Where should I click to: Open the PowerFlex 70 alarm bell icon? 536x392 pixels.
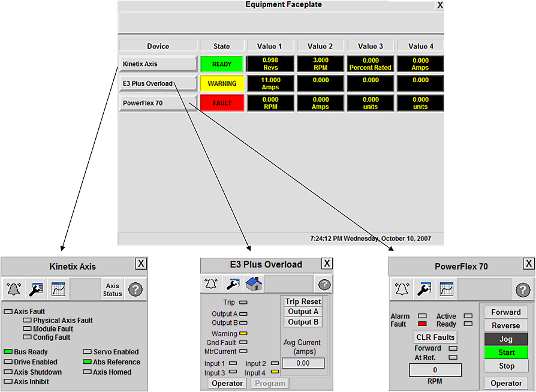402,289
